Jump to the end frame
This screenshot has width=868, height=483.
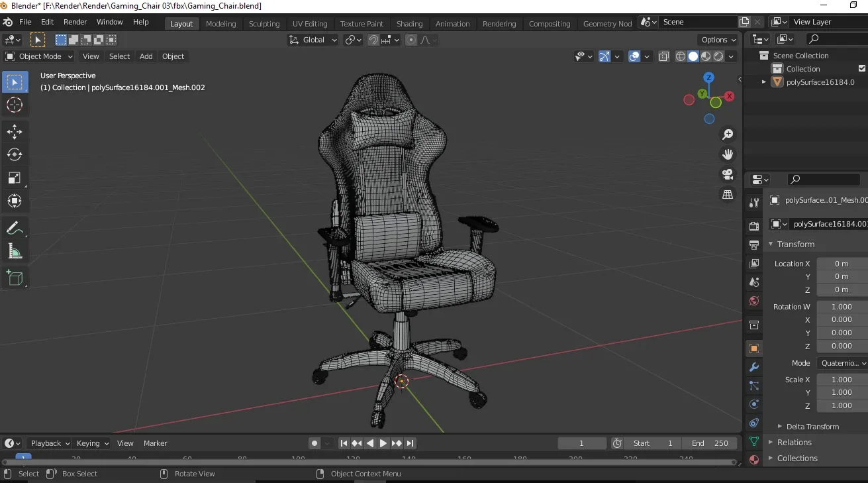(x=410, y=443)
